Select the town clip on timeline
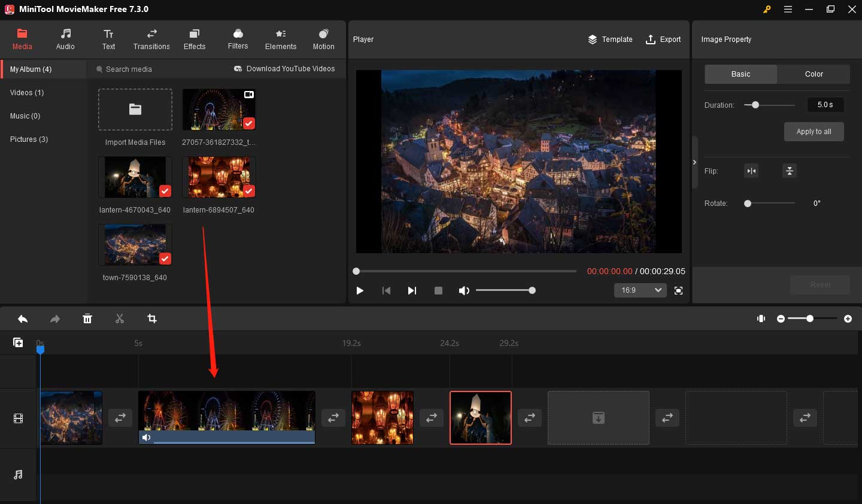 tap(71, 418)
